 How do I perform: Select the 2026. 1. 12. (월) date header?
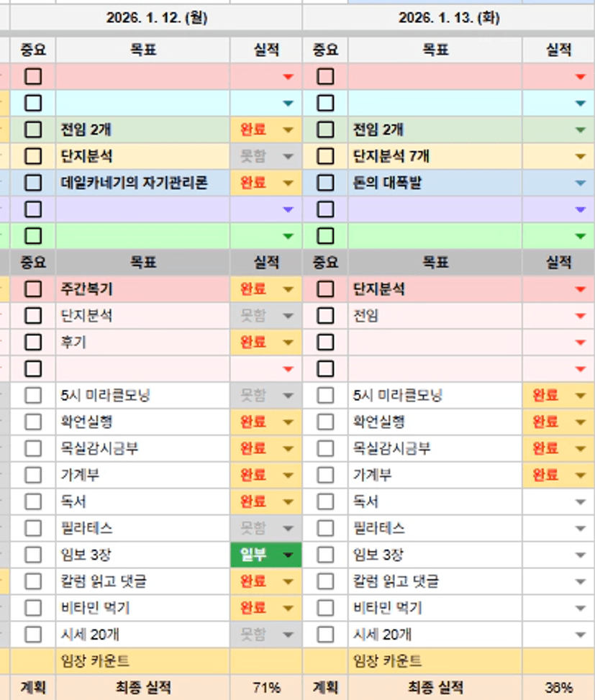156,19
